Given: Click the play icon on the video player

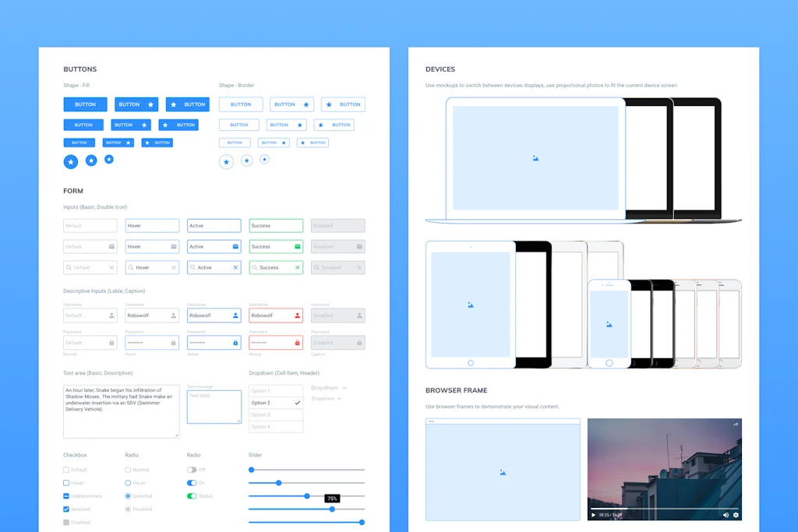Looking at the screenshot, I should 593,514.
